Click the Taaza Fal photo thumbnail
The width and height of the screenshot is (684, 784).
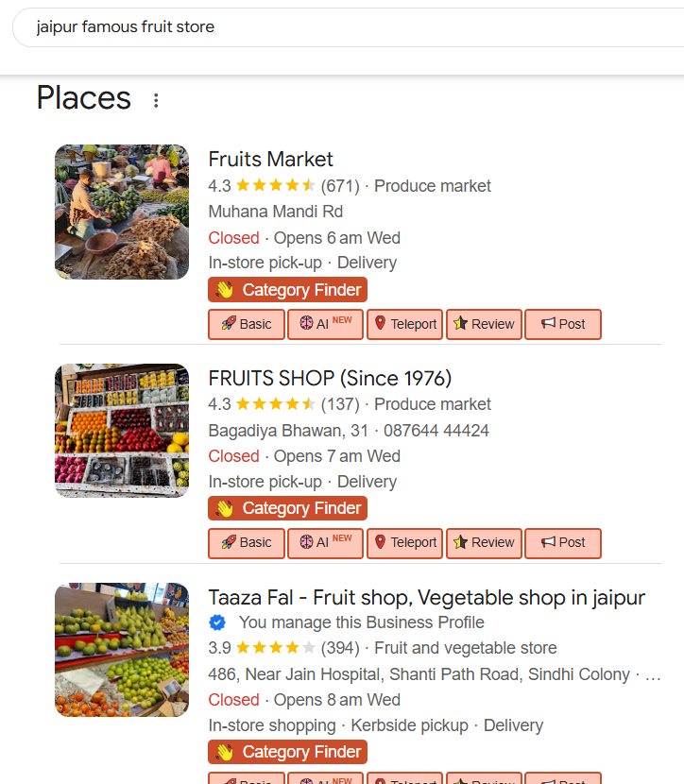pyautogui.click(x=122, y=650)
